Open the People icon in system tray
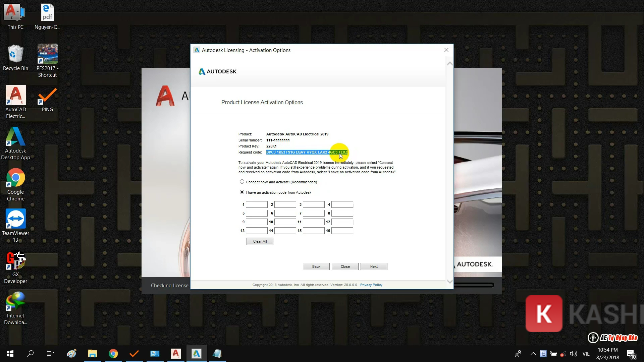This screenshot has width=644, height=362. point(518,354)
